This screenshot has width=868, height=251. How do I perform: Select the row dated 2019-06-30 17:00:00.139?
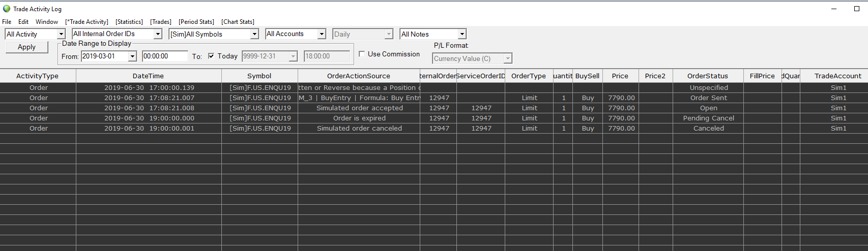[434, 88]
